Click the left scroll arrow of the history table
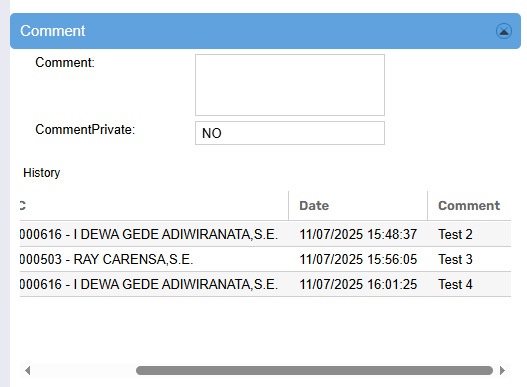Screen dimensions: 527x387 (28, 371)
